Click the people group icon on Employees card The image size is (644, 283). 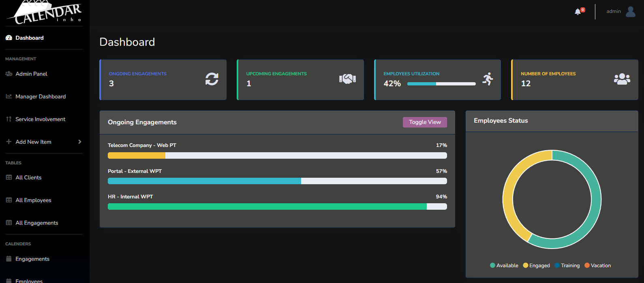coord(622,79)
